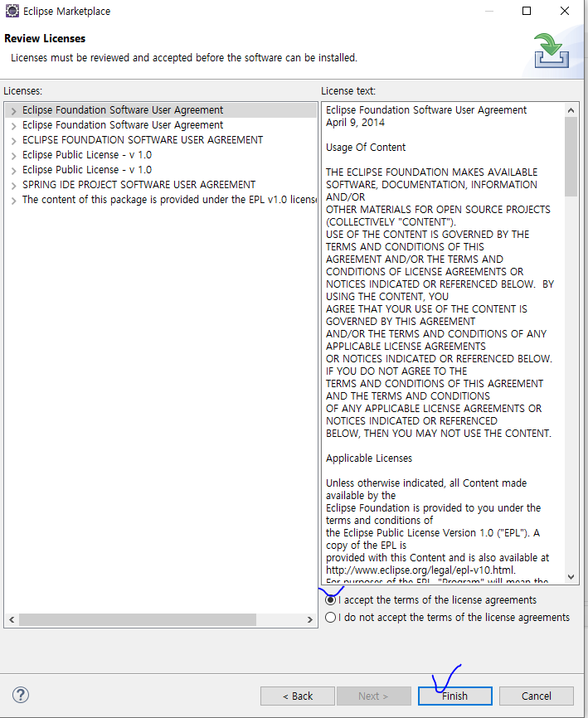Image resolution: width=588 pixels, height=718 pixels.
Task: Click the license text vertical scrollbar thumb
Action: coord(571,157)
